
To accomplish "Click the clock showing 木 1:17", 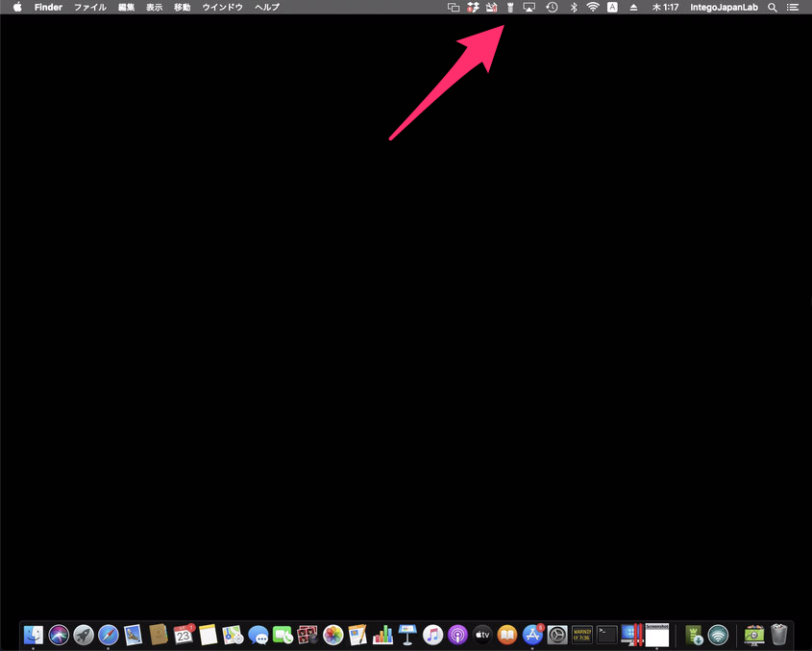I will (x=665, y=8).
